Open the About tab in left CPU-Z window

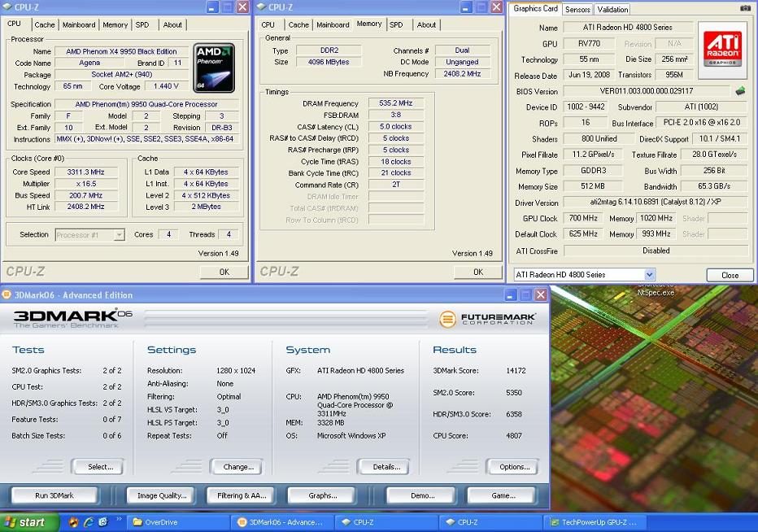click(x=172, y=24)
